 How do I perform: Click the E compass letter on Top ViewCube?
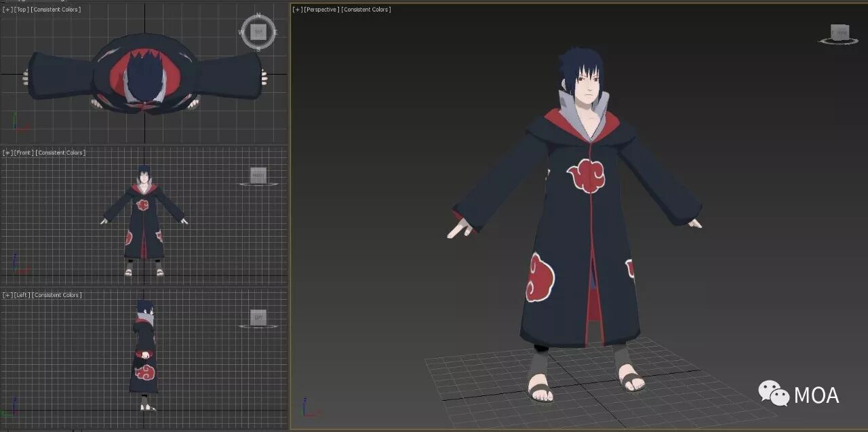275,32
